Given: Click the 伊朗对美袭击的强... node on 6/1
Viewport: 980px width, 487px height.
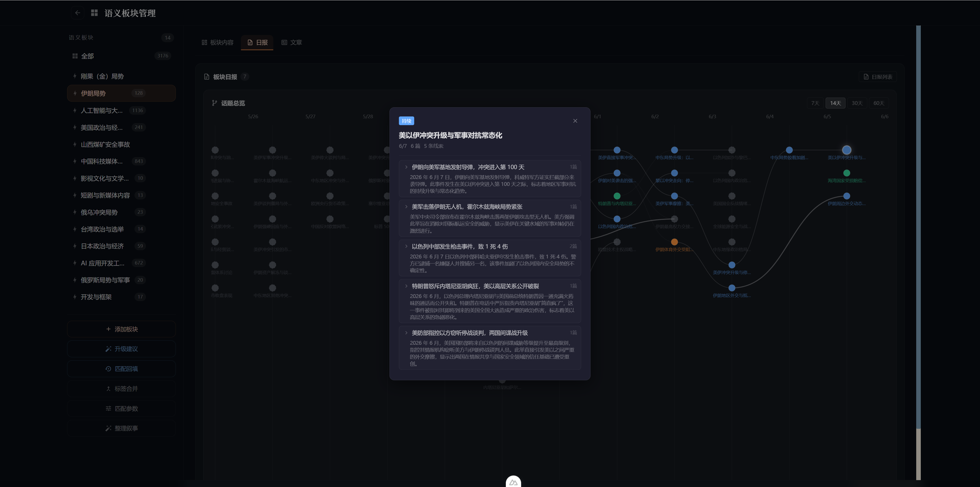Looking at the screenshot, I should click(617, 173).
